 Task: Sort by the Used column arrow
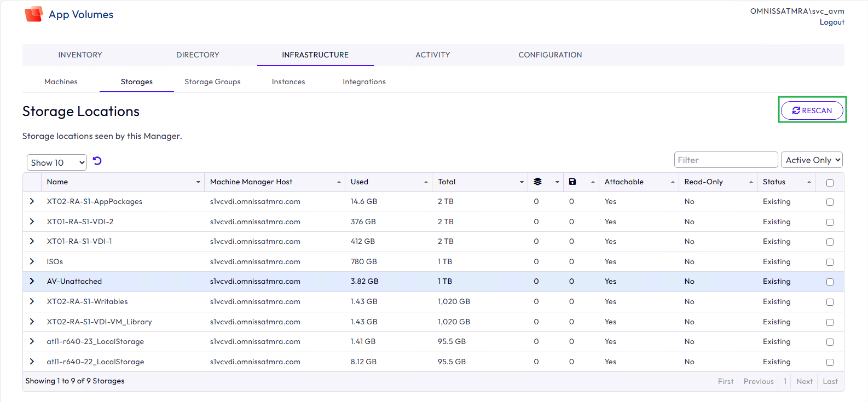[426, 182]
